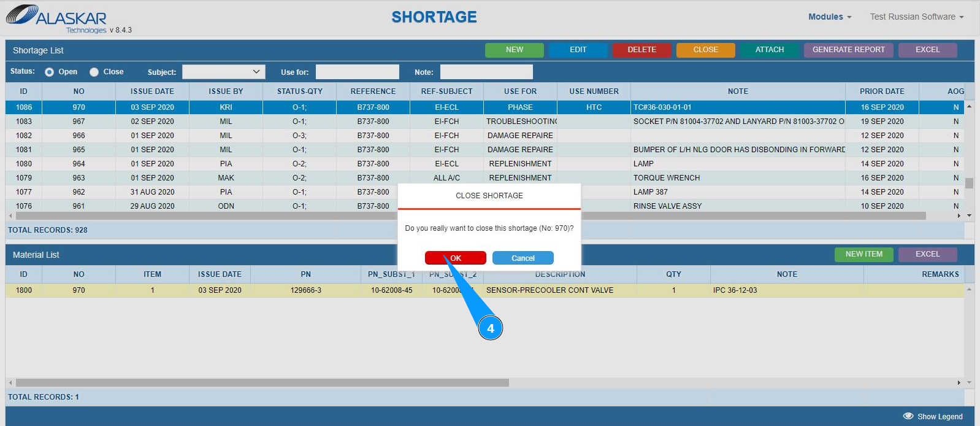Select shortage row with ID 1080

484,164
